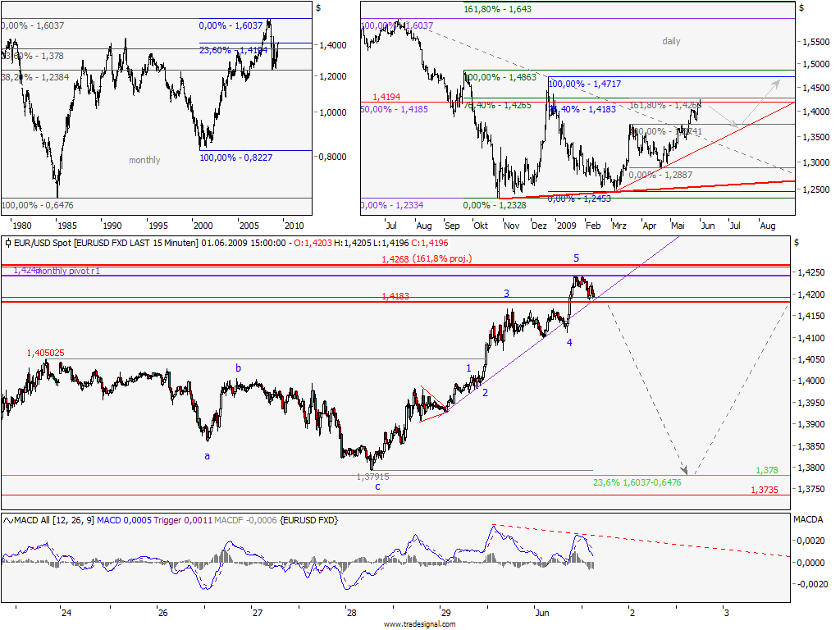Click the '28' date tick on intraday axis
This screenshot has height=630, width=840.
pos(351,613)
